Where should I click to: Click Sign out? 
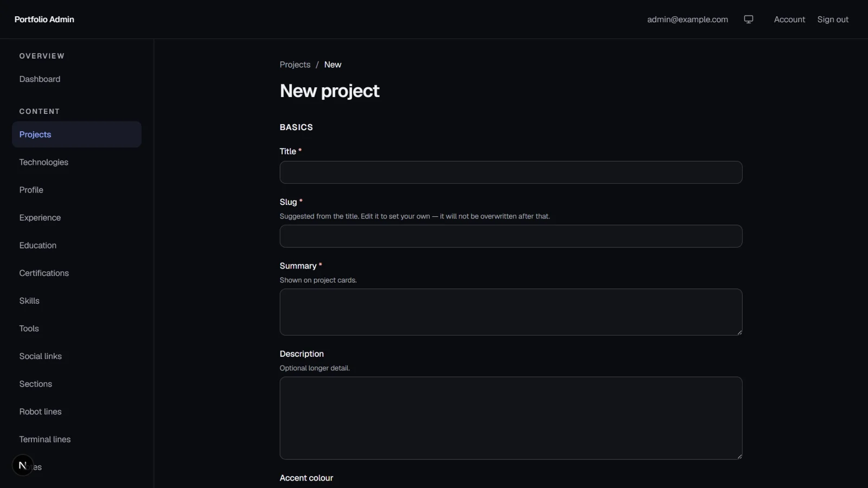(833, 20)
